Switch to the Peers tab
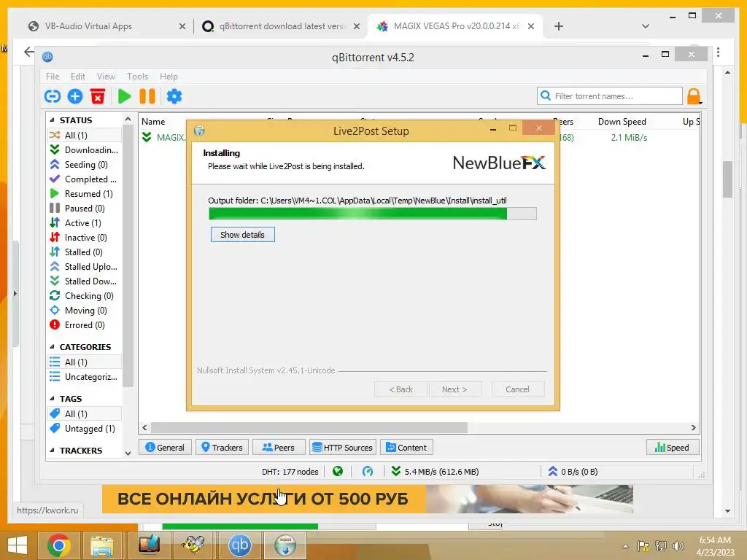Viewport: 747px width, 560px height. (279, 448)
